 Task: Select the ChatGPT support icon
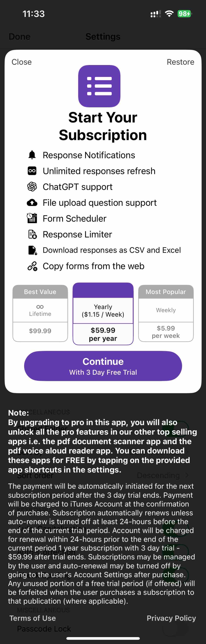(32, 187)
